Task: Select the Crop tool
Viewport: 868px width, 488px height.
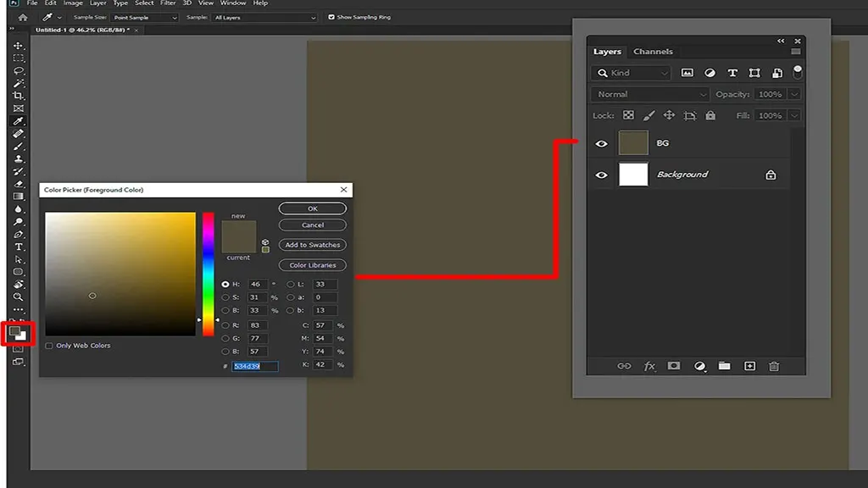Action: [x=19, y=96]
